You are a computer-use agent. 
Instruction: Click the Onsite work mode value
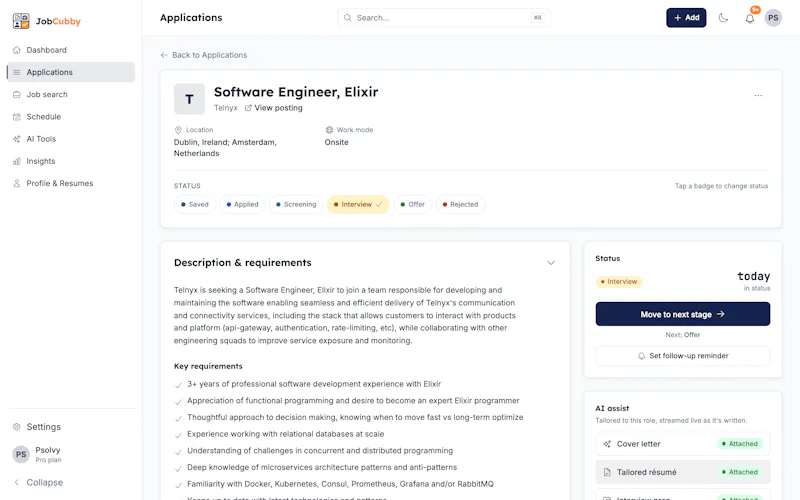(337, 142)
